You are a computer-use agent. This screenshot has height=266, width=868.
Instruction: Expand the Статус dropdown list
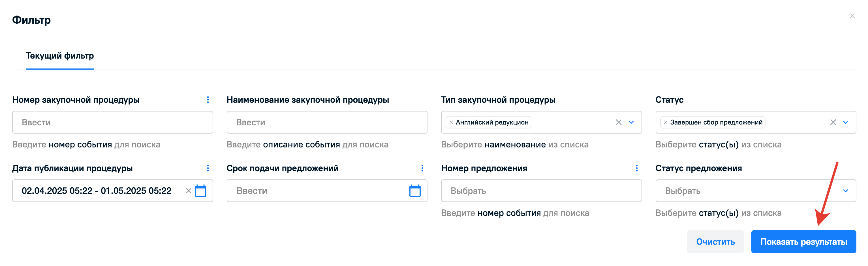click(x=845, y=122)
